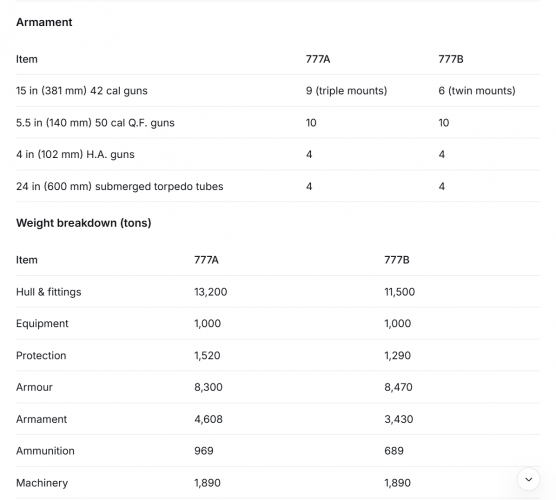The width and height of the screenshot is (556, 500).
Task: Click the 6 (twin mounts) cell
Action: [x=477, y=91]
